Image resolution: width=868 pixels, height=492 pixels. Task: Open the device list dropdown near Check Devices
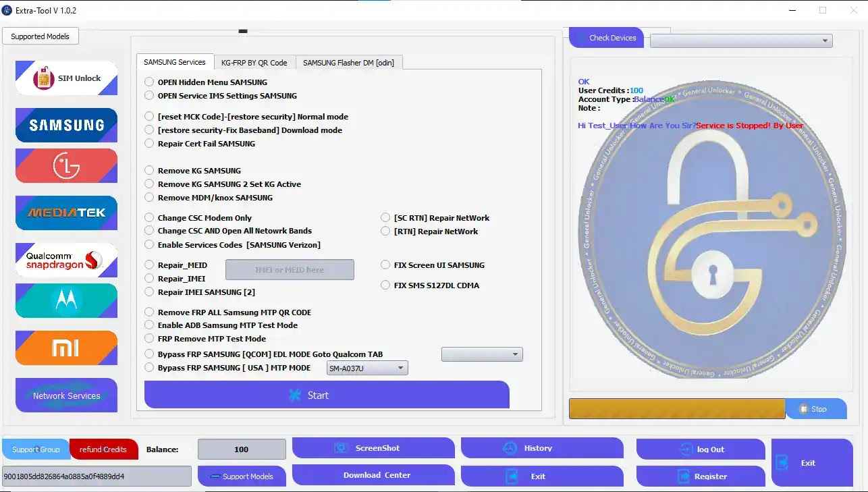tap(741, 40)
